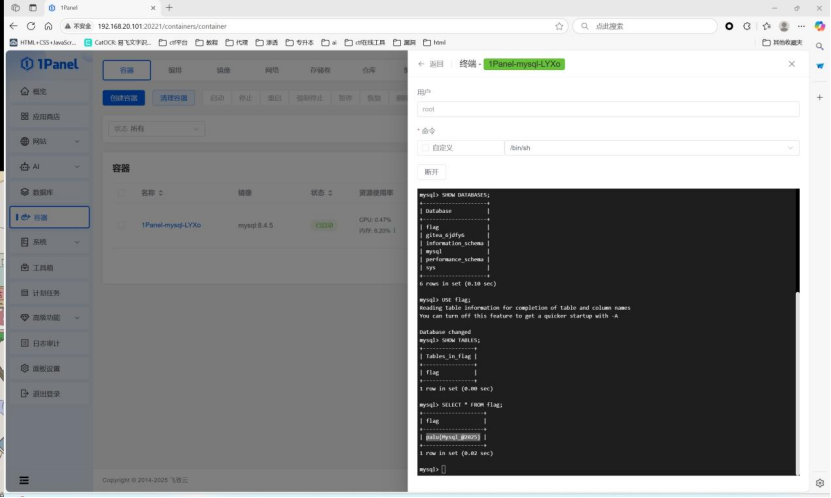Click 重启 restart container button
This screenshot has height=498, width=831.
pos(275,98)
